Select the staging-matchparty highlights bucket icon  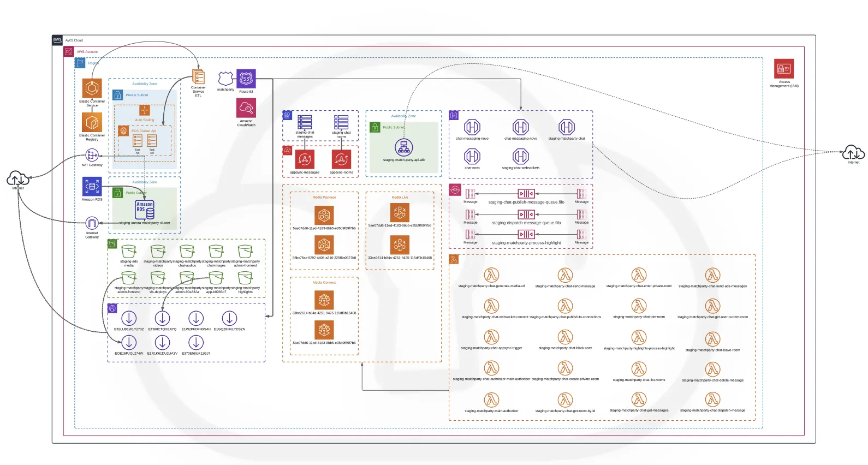(245, 278)
